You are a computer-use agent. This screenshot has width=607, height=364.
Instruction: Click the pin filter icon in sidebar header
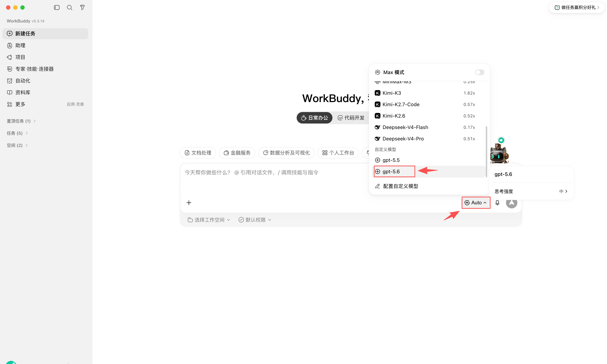82,8
